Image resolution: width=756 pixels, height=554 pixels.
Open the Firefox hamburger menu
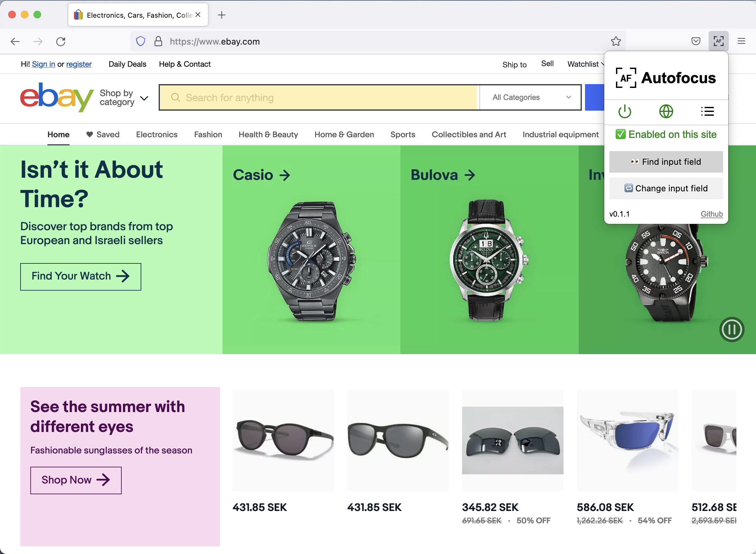coord(741,41)
